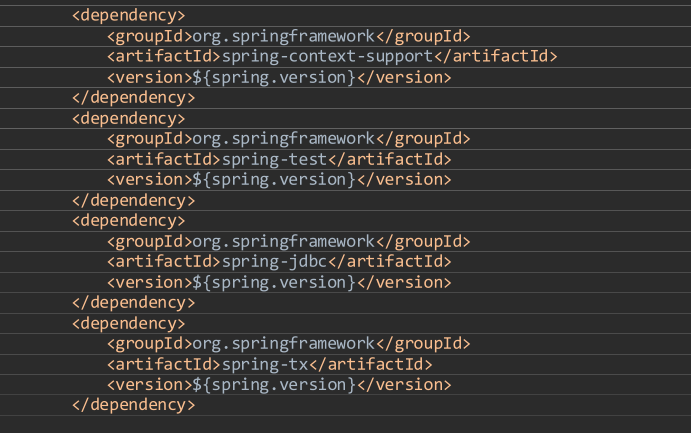Click the spring-context-support artifactId line
The image size is (691, 433).
point(332,57)
